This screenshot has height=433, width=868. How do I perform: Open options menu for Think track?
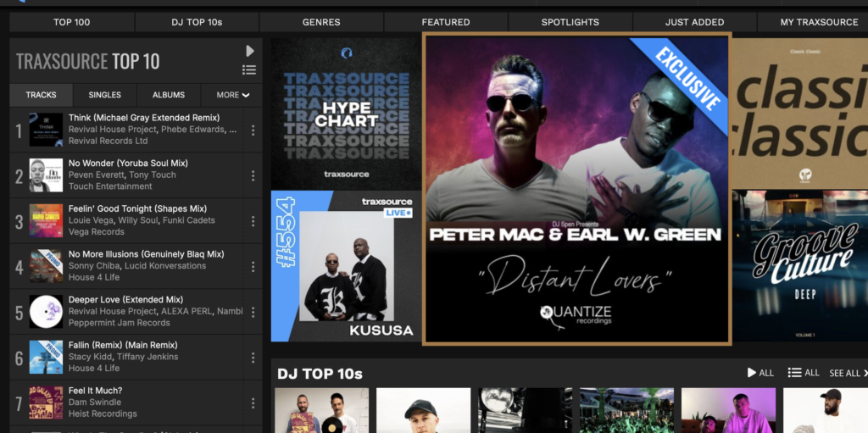253,130
